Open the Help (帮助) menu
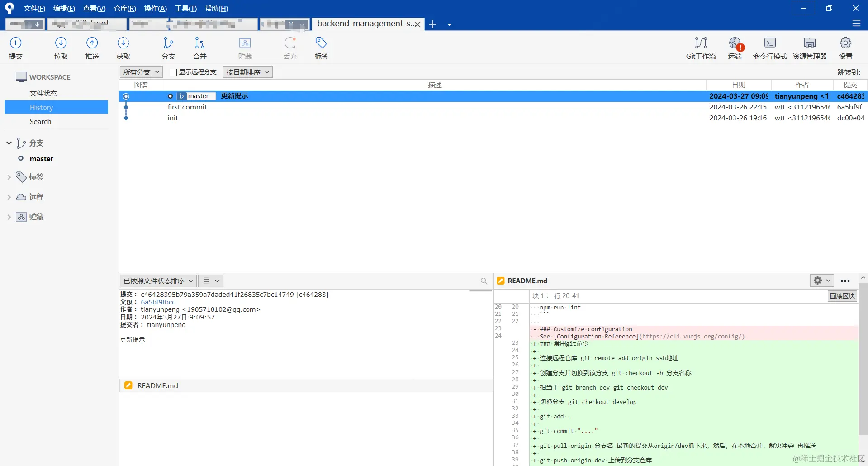 [x=216, y=9]
